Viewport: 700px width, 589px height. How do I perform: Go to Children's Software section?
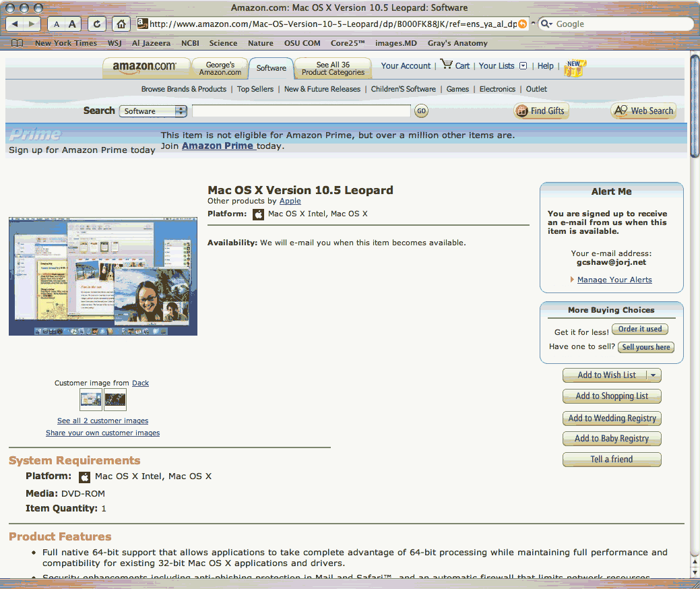point(403,90)
